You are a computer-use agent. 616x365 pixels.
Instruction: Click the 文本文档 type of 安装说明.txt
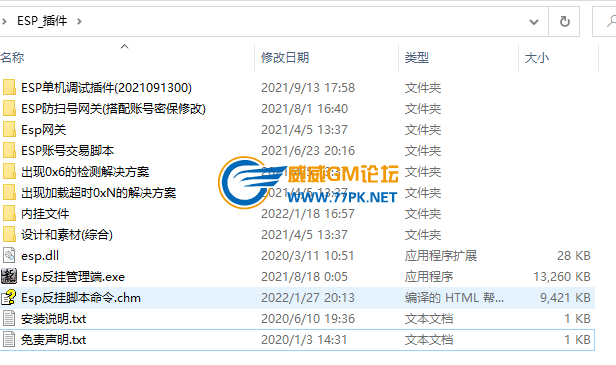pyautogui.click(x=429, y=319)
